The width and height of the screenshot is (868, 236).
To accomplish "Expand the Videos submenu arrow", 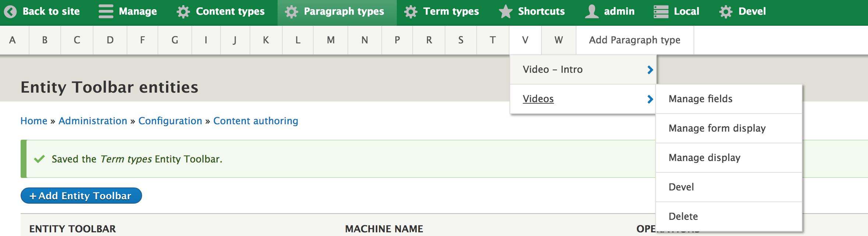I will point(650,99).
